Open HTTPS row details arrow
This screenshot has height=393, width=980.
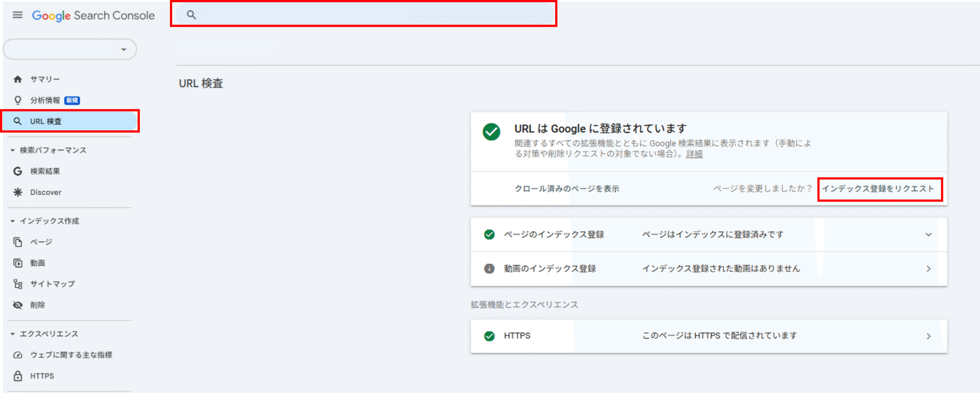coord(928,336)
